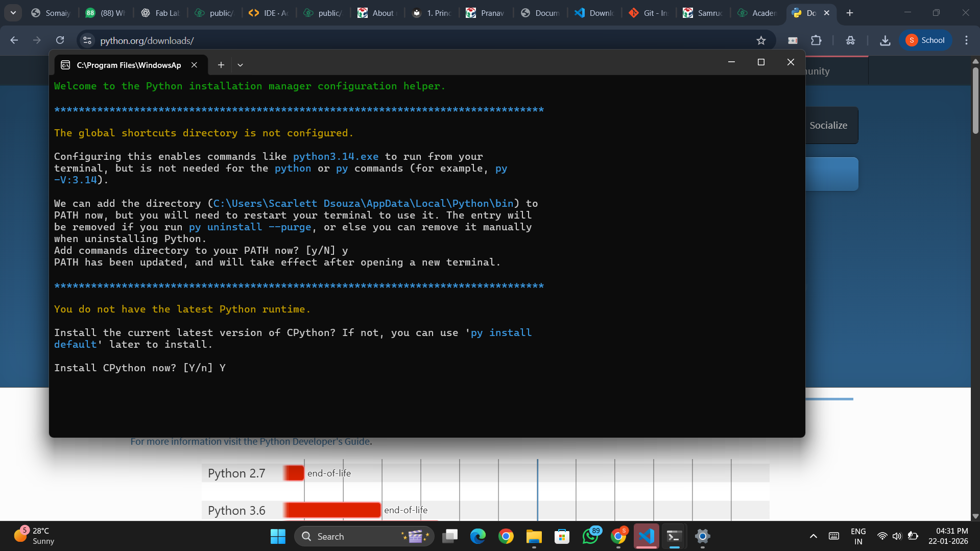Image resolution: width=980 pixels, height=551 pixels.
Task: Open the Chrome Extensions puzzle icon
Action: (x=816, y=40)
